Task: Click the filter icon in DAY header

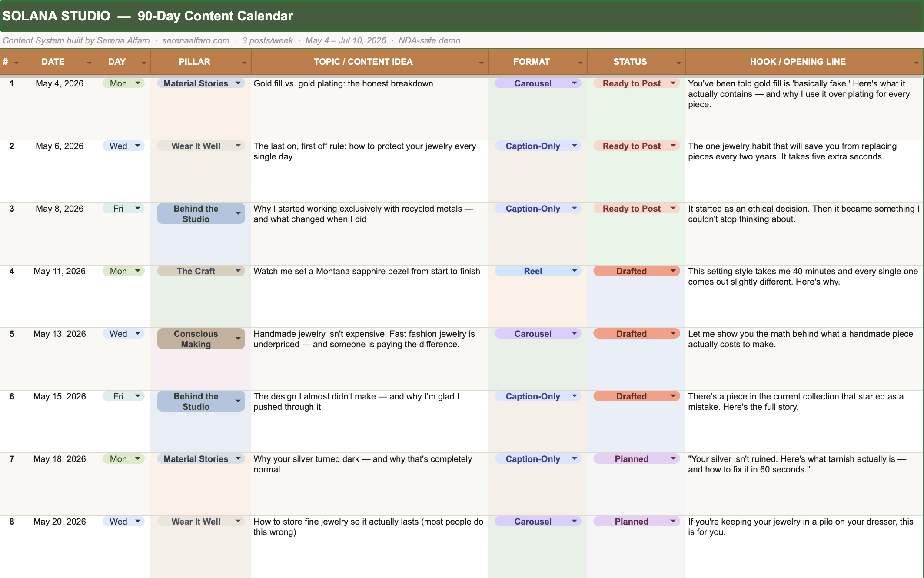Action: coord(144,62)
